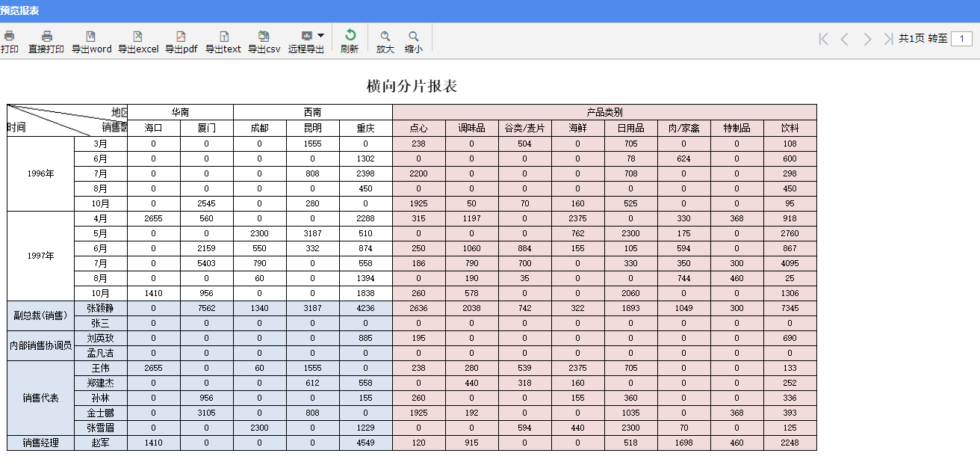Jump to the first page arrow
Image resolution: width=980 pixels, height=465 pixels.
[824, 39]
